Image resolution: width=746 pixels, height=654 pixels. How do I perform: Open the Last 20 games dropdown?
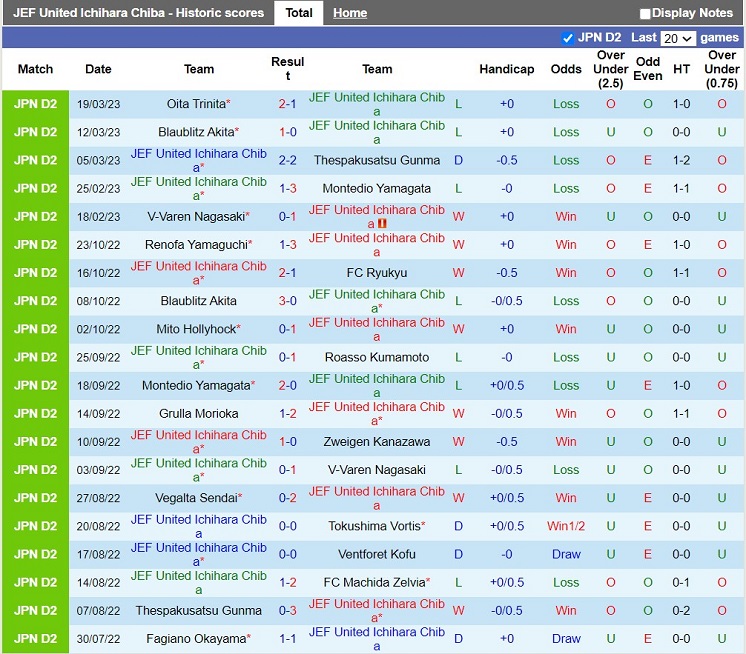pyautogui.click(x=678, y=39)
